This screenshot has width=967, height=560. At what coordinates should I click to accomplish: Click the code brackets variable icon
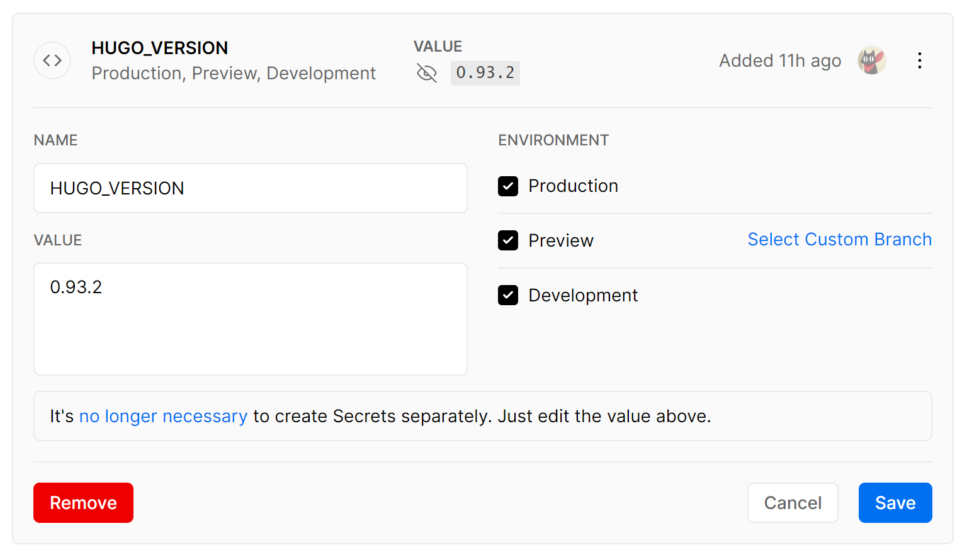click(x=52, y=60)
